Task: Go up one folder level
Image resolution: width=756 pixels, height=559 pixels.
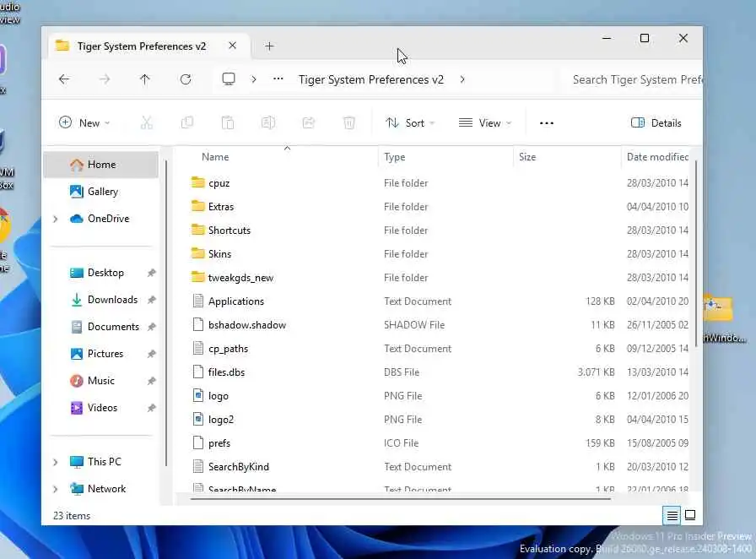Action: click(144, 79)
